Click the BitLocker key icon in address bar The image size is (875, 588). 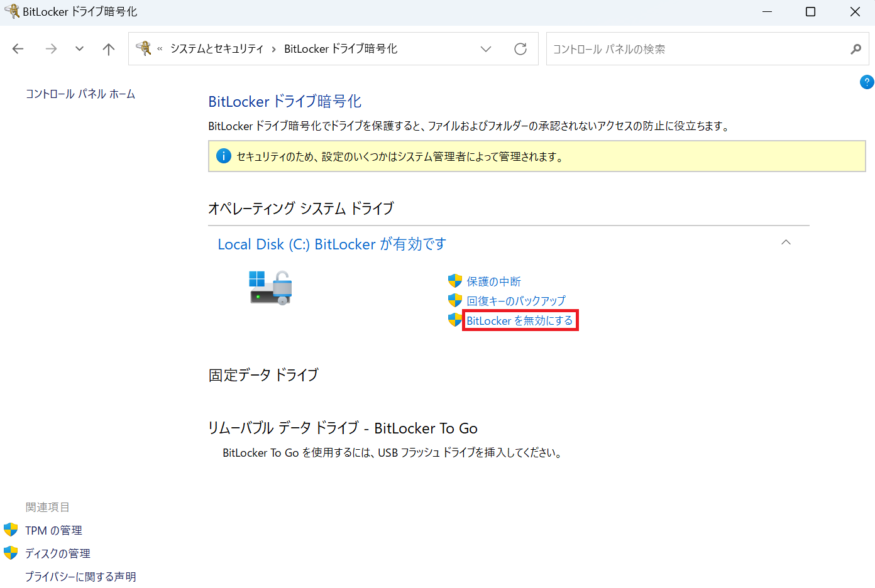tap(144, 48)
